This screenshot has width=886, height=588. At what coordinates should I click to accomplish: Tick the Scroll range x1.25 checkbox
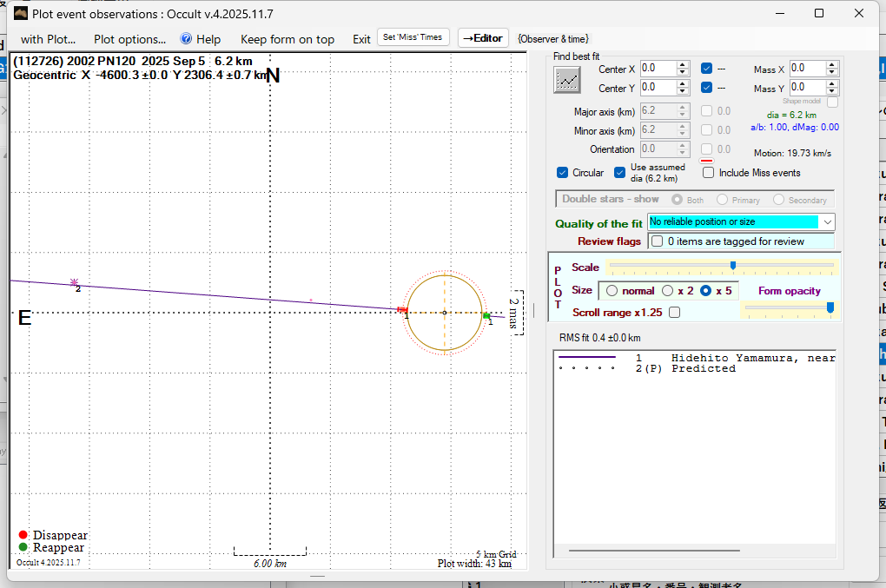coord(674,312)
